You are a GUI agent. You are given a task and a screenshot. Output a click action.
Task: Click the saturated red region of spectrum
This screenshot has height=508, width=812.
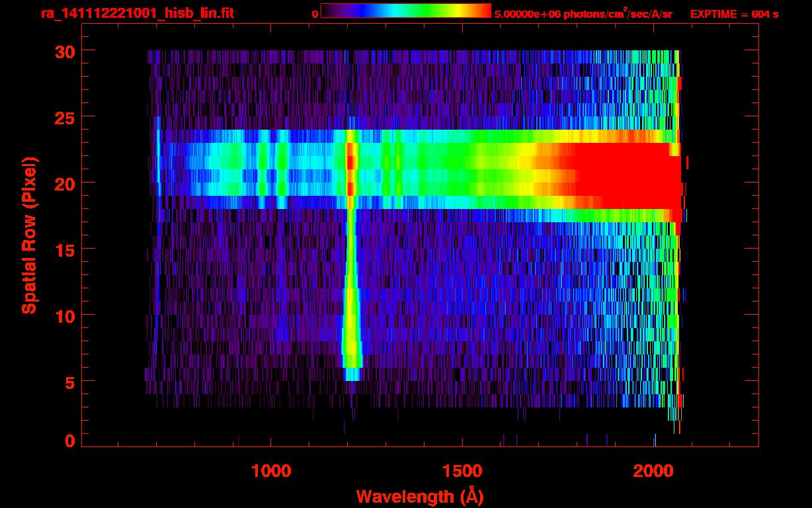pos(628,175)
